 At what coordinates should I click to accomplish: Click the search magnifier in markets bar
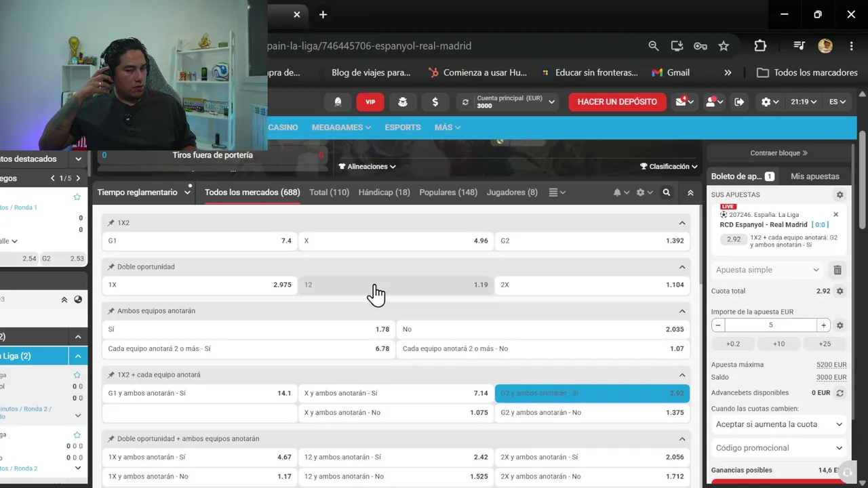(x=667, y=192)
